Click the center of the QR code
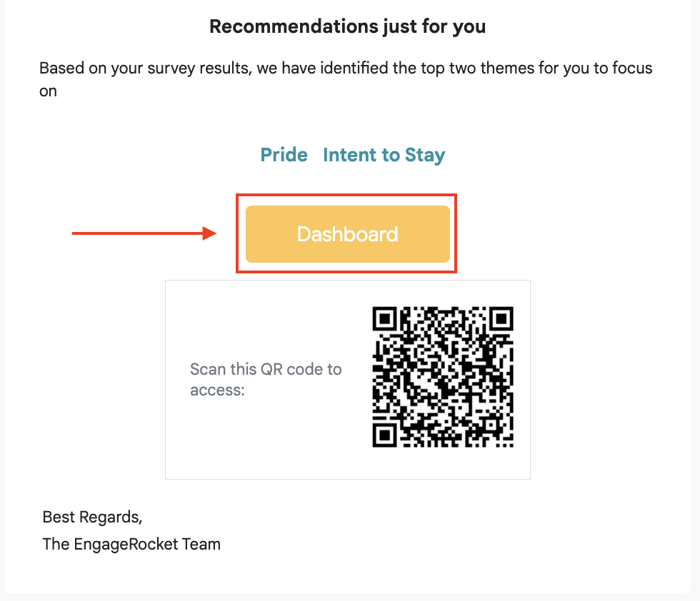Viewport: 700px width, 601px height. pyautogui.click(x=443, y=377)
